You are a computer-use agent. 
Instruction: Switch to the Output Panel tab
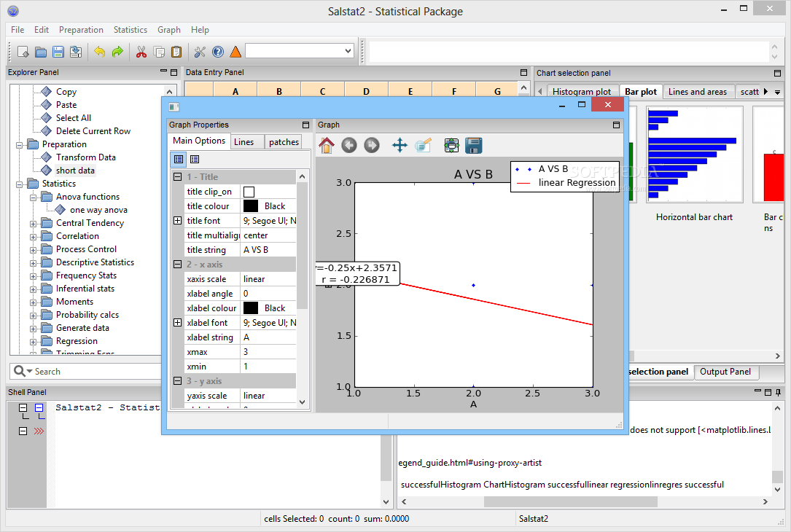point(725,372)
